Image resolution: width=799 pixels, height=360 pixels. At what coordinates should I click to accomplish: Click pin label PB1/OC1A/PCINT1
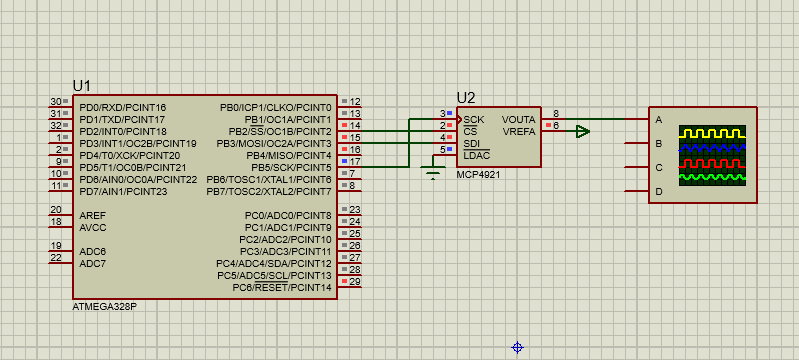(288, 120)
